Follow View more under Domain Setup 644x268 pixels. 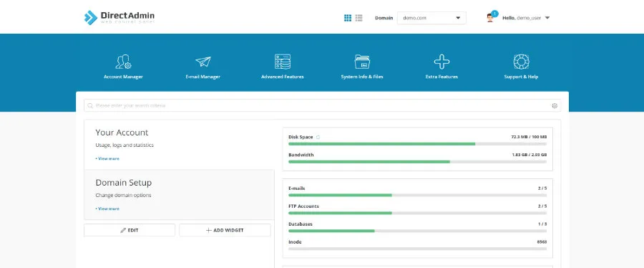(x=107, y=209)
